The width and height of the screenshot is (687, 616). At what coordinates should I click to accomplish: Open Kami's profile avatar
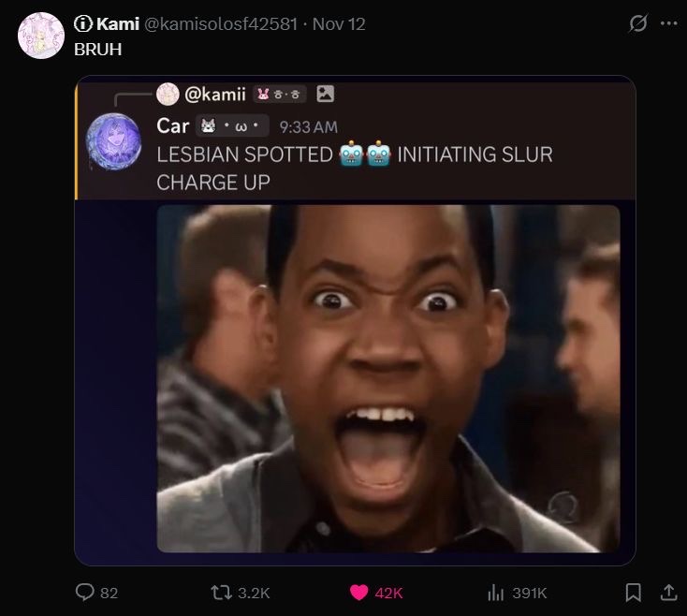click(40, 36)
